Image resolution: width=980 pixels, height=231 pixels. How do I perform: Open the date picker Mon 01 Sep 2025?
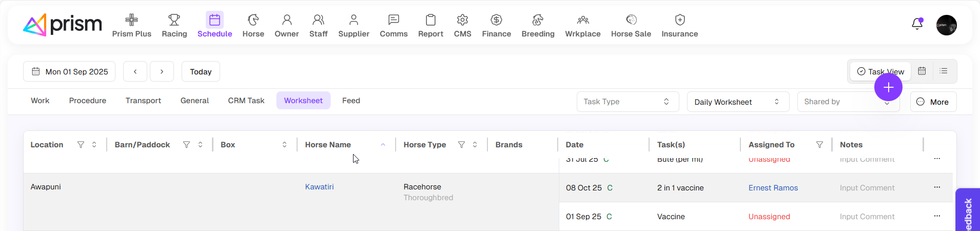pos(69,71)
